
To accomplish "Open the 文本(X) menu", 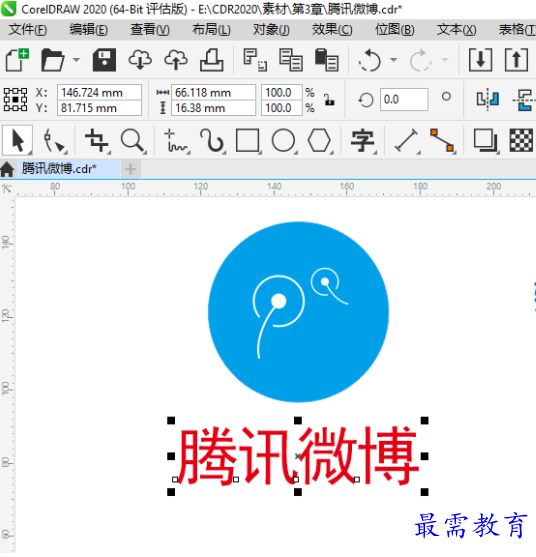I will 456,29.
